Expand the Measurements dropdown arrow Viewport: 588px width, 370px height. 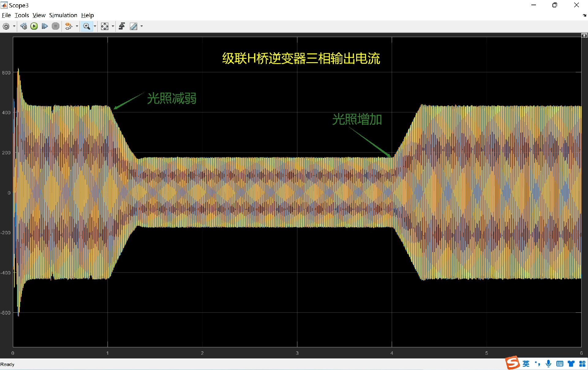pos(141,26)
